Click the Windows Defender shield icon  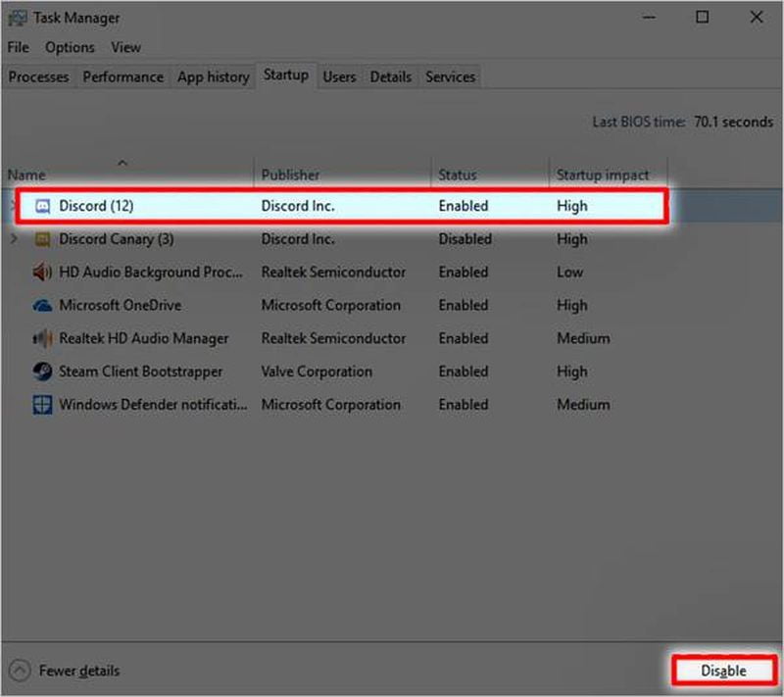click(42, 405)
